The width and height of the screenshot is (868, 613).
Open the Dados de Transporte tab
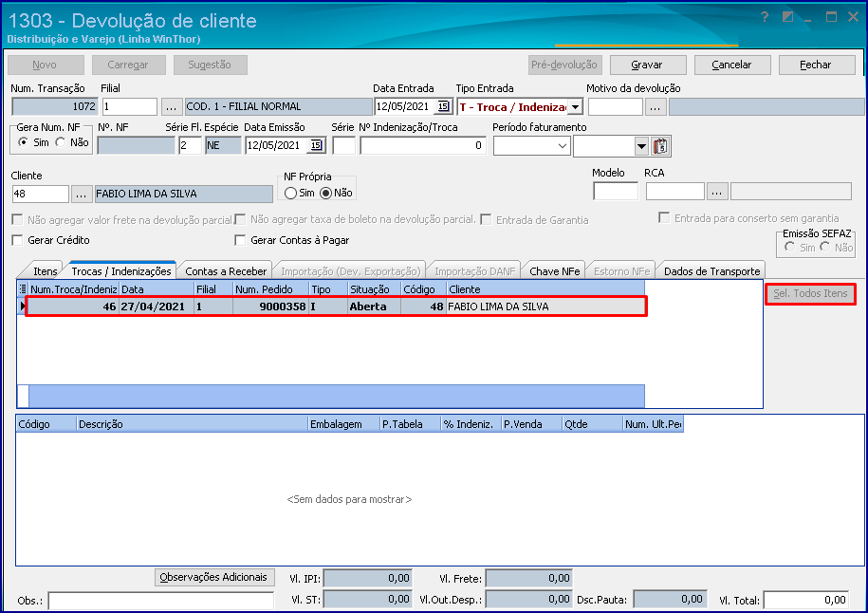[711, 271]
